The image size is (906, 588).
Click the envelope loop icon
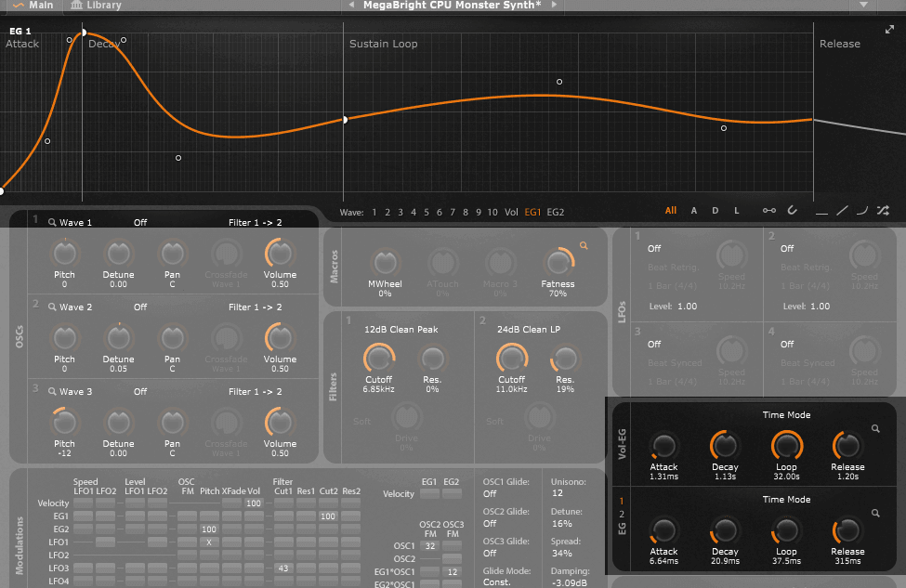(x=793, y=211)
